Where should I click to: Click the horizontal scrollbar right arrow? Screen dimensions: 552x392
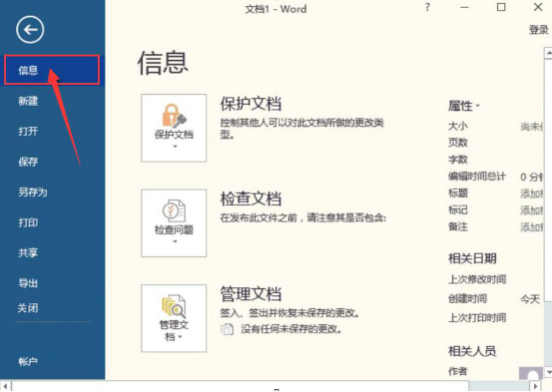coord(535,386)
